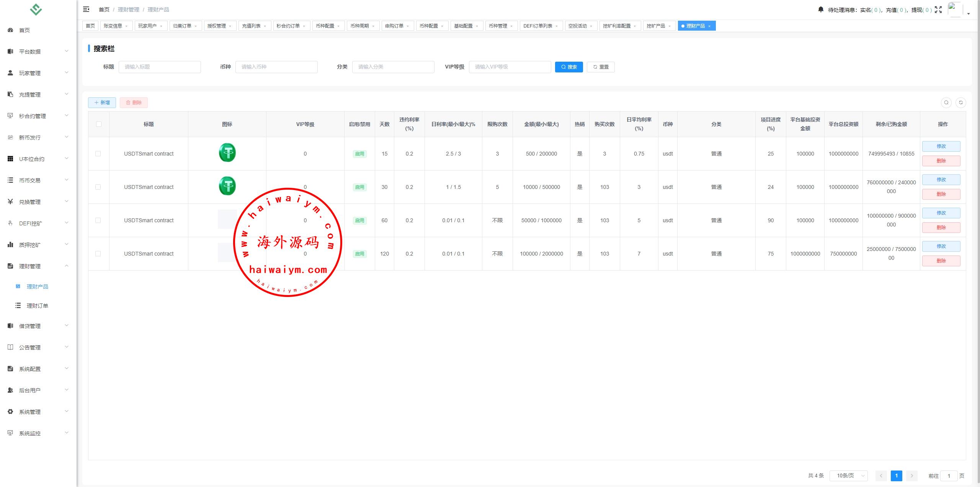Click the Tether icon in first row
The width and height of the screenshot is (980, 487).
pyautogui.click(x=227, y=153)
